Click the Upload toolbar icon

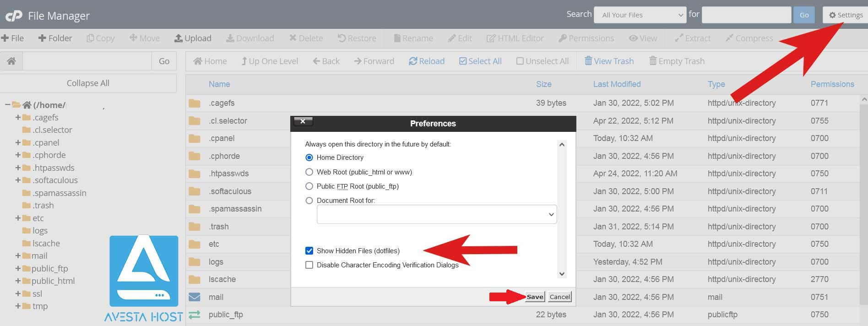point(179,38)
